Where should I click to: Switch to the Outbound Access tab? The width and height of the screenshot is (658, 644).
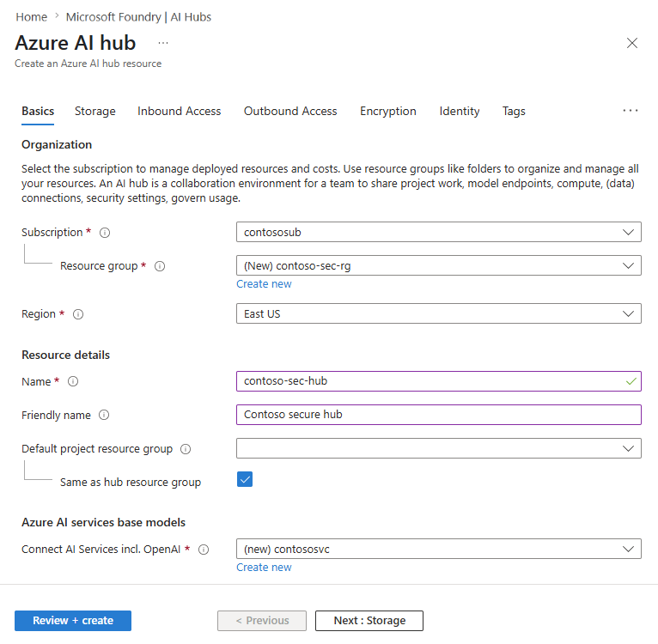tap(290, 111)
